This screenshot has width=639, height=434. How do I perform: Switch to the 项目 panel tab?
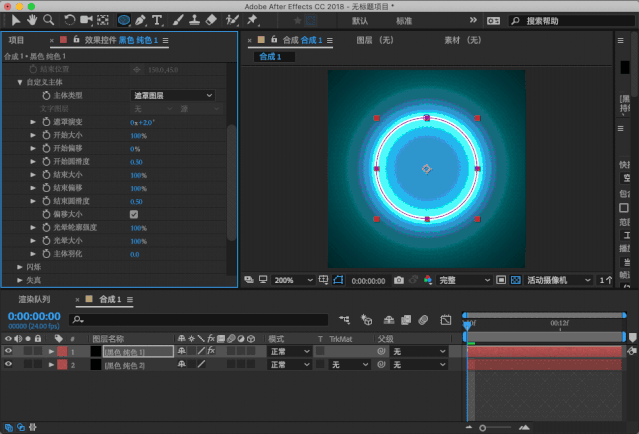(x=16, y=40)
